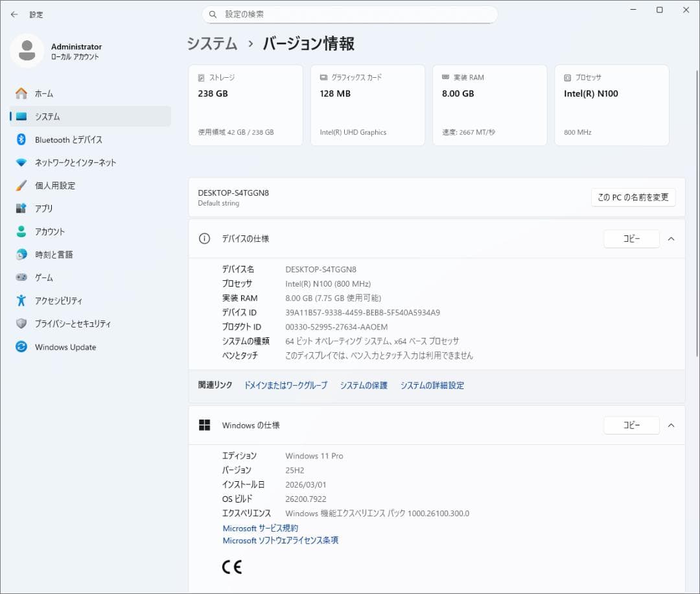The height and width of the screenshot is (594, 700).
Task: Select Bluetooth とデバイス menu item
Action: [90, 139]
